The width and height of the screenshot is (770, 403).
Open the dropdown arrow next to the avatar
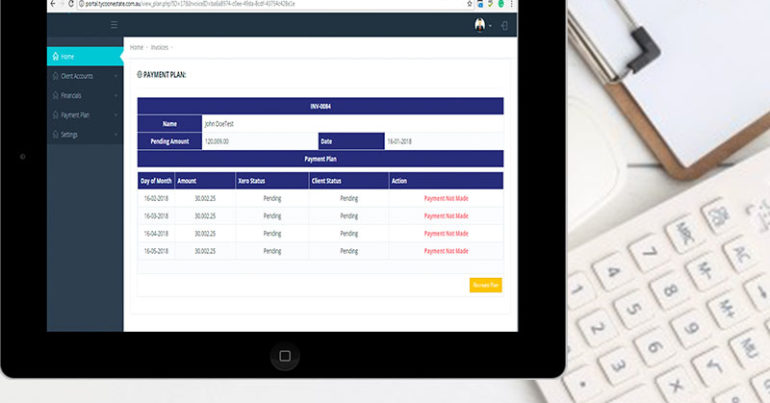pyautogui.click(x=490, y=26)
